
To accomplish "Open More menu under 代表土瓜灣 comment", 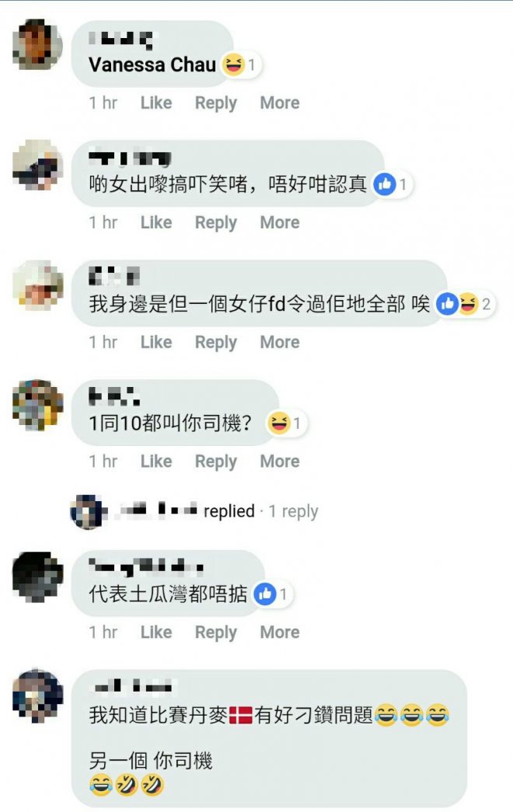I will pyautogui.click(x=280, y=632).
